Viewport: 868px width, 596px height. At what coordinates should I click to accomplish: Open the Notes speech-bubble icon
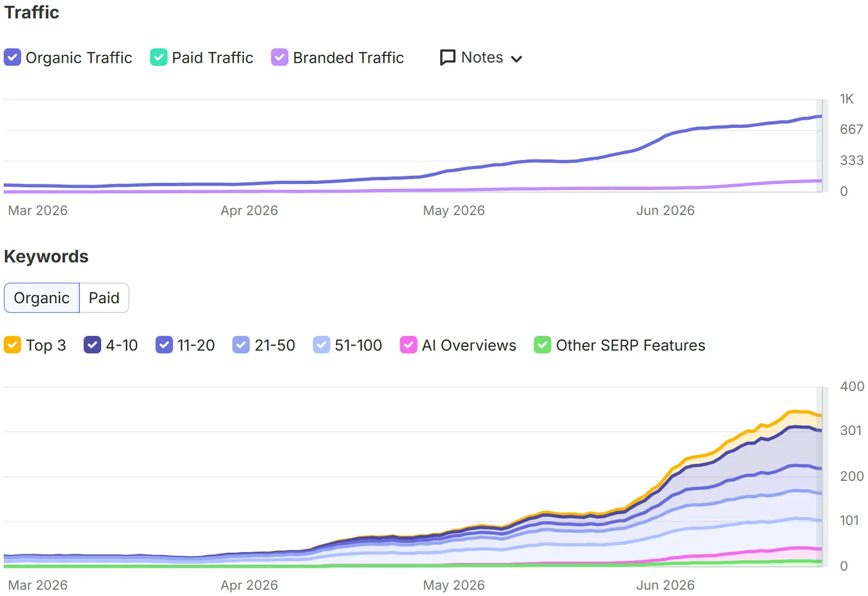(448, 58)
